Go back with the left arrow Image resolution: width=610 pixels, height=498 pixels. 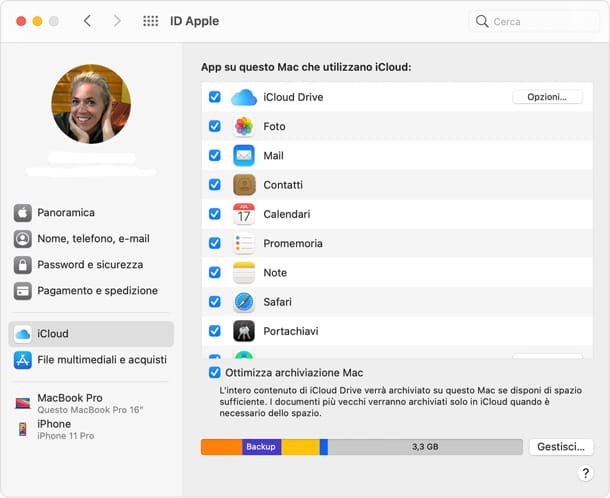pos(88,21)
